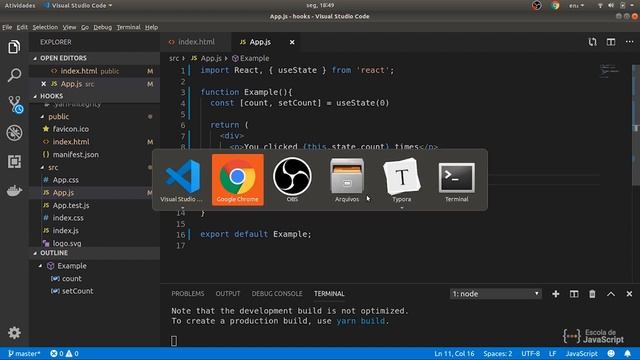The width and height of the screenshot is (640, 360).
Task: Open the Debug menu
Action: coord(102,27)
